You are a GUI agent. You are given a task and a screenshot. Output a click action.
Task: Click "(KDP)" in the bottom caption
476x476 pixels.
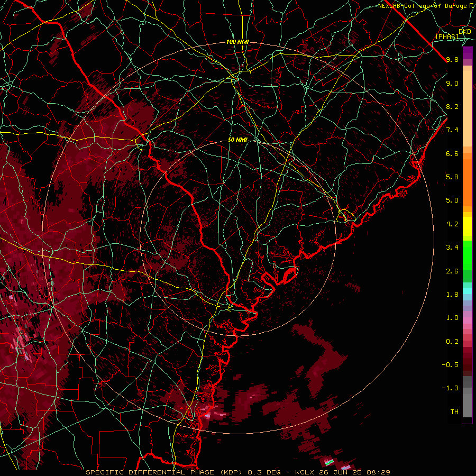[x=232, y=472]
